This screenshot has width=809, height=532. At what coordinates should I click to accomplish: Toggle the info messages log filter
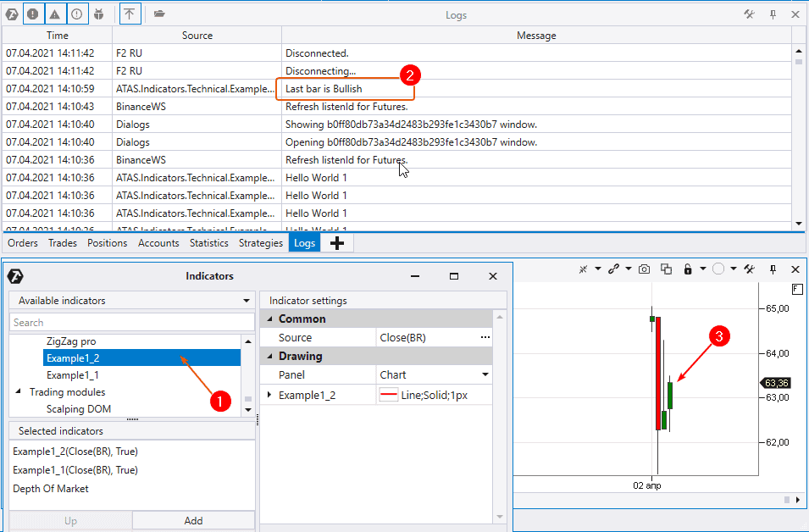pos(77,14)
